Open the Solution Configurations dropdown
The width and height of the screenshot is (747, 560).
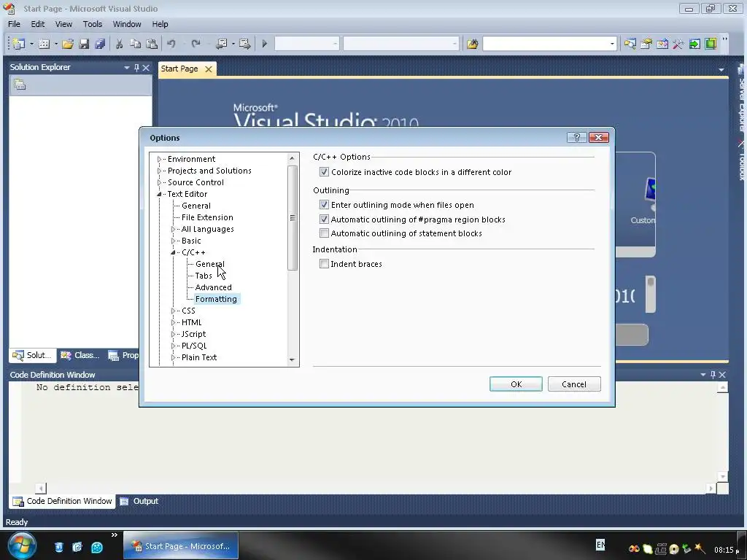[336, 44]
